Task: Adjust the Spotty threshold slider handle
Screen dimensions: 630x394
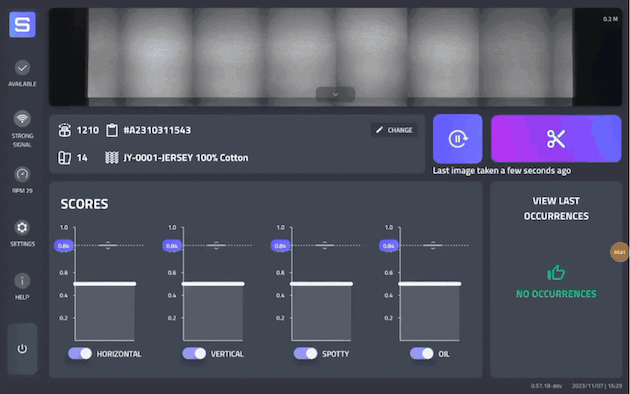Action: 325,245
